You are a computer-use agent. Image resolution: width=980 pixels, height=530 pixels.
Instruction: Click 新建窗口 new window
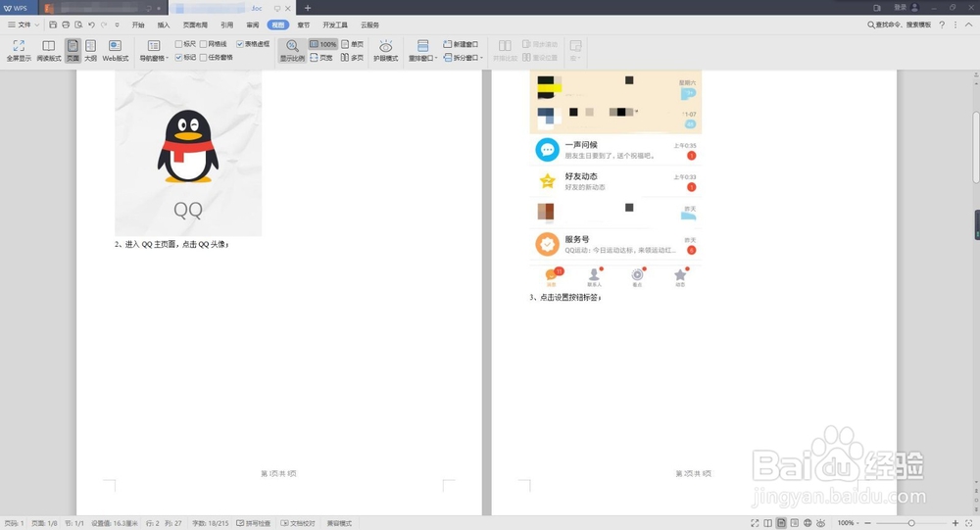coord(461,44)
